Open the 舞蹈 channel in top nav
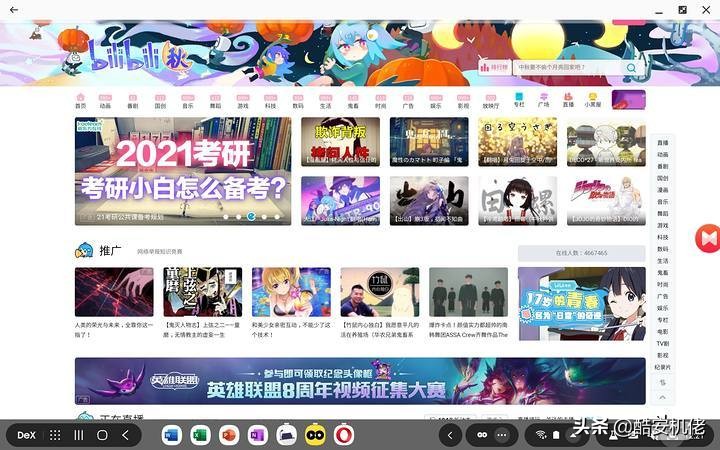Viewport: 720px width, 450px height. (x=215, y=101)
